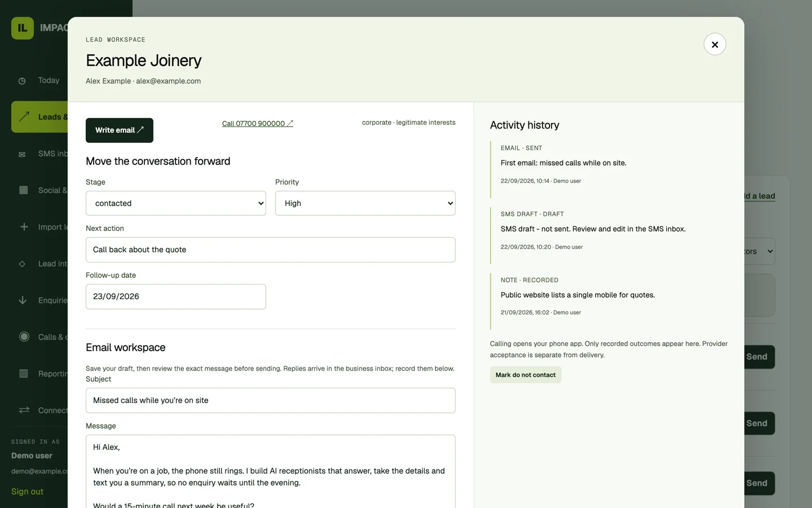Click the Demo user name in sidebar
Screen dimensions: 812x508
click(x=32, y=456)
